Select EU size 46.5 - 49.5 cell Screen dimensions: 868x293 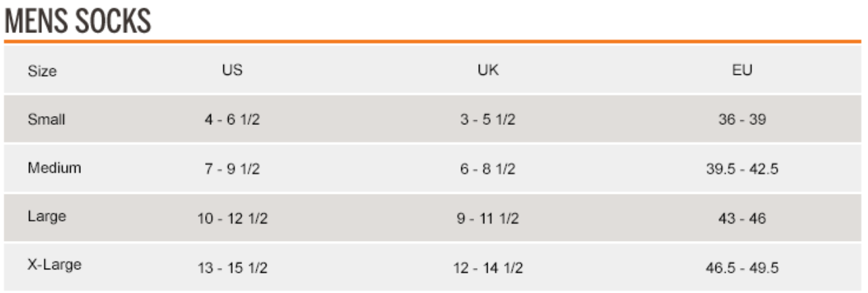point(742,268)
